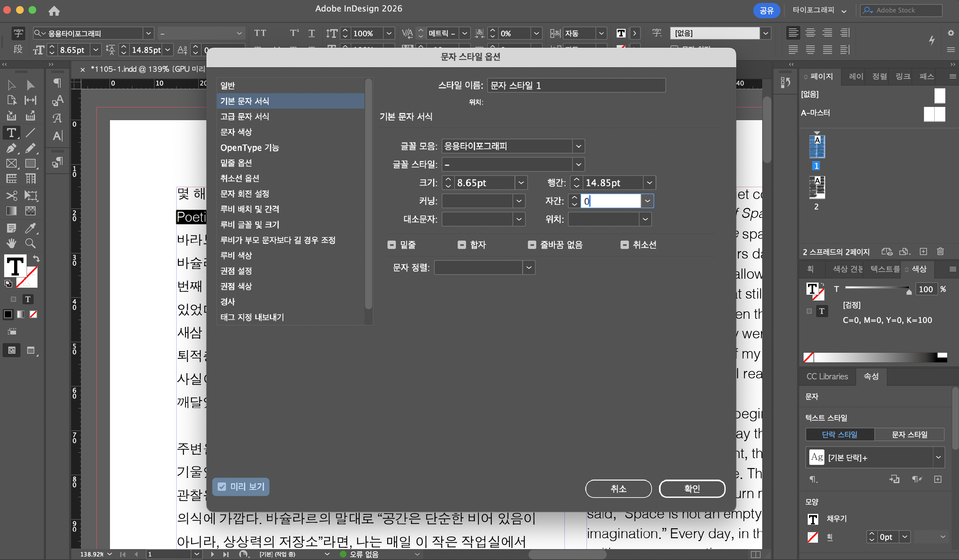Select the Zoom magnifier tool
The height and width of the screenshot is (560, 959).
point(30,243)
